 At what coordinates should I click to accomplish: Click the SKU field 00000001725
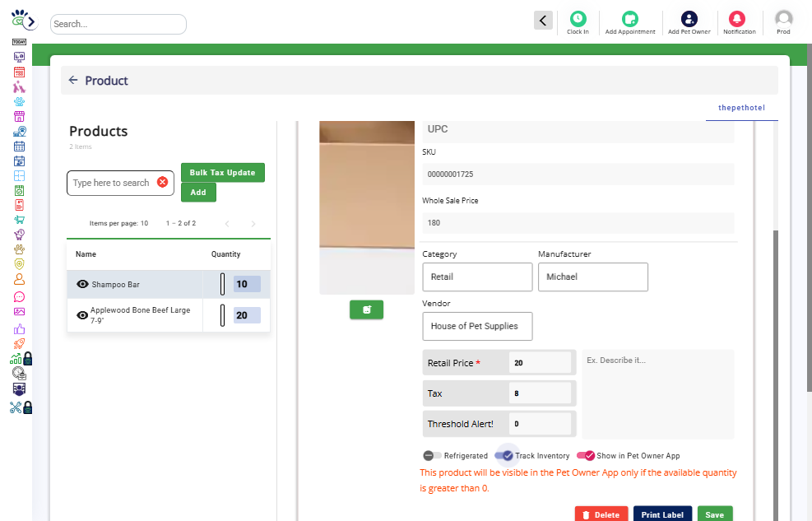(578, 174)
